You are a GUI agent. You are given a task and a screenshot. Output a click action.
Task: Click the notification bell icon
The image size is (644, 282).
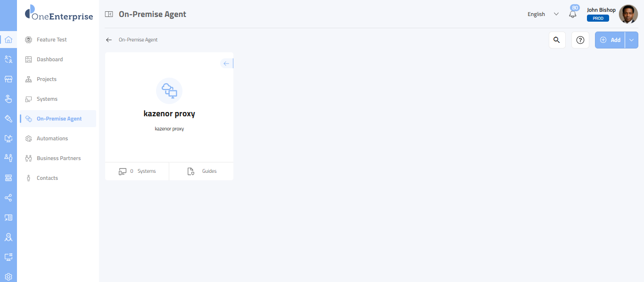coord(573,14)
